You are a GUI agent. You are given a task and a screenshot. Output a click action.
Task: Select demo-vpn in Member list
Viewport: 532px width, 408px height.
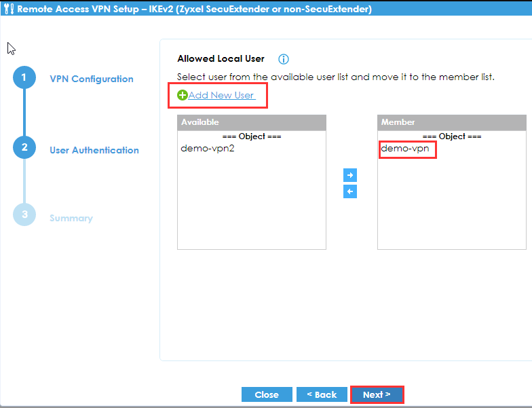coord(405,149)
